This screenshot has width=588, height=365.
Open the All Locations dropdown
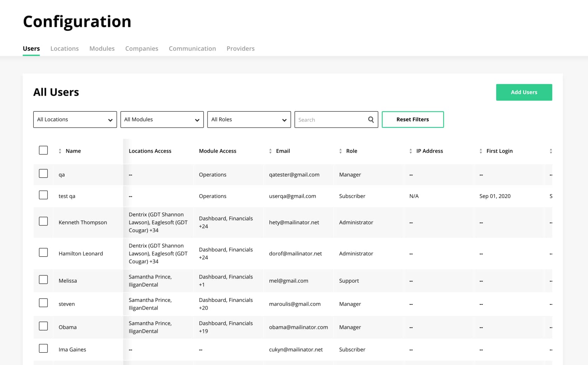click(75, 120)
